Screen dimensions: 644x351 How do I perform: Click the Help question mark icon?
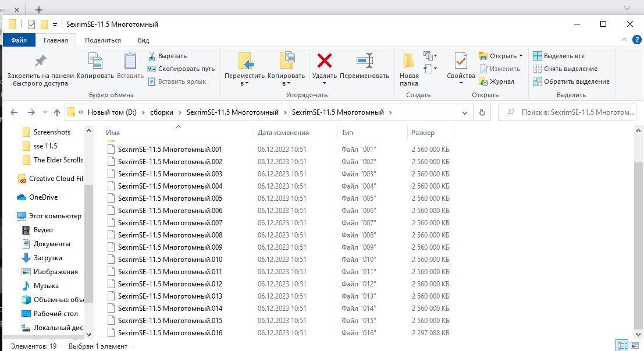637,40
